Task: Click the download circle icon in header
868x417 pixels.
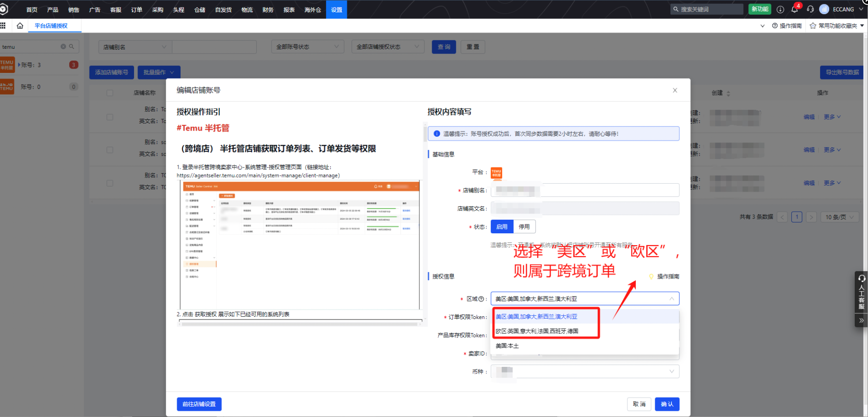Action: (780, 9)
